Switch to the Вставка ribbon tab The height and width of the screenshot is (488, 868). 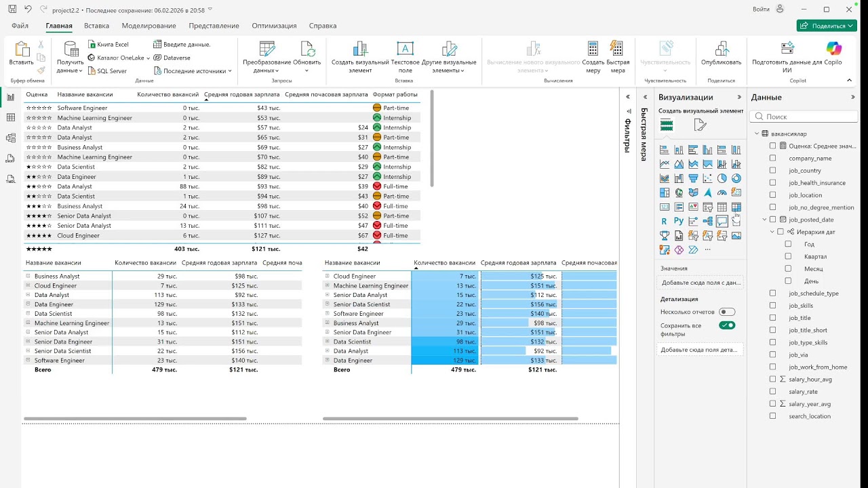[97, 26]
